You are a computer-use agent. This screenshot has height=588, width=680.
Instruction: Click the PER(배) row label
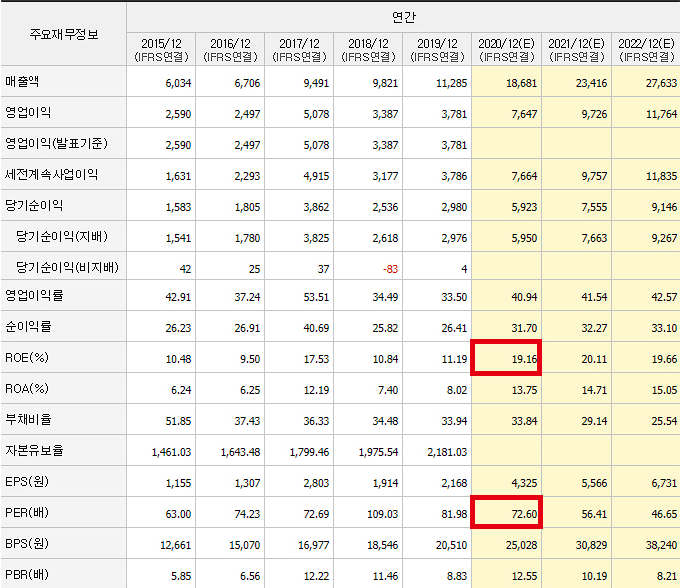pyautogui.click(x=27, y=513)
